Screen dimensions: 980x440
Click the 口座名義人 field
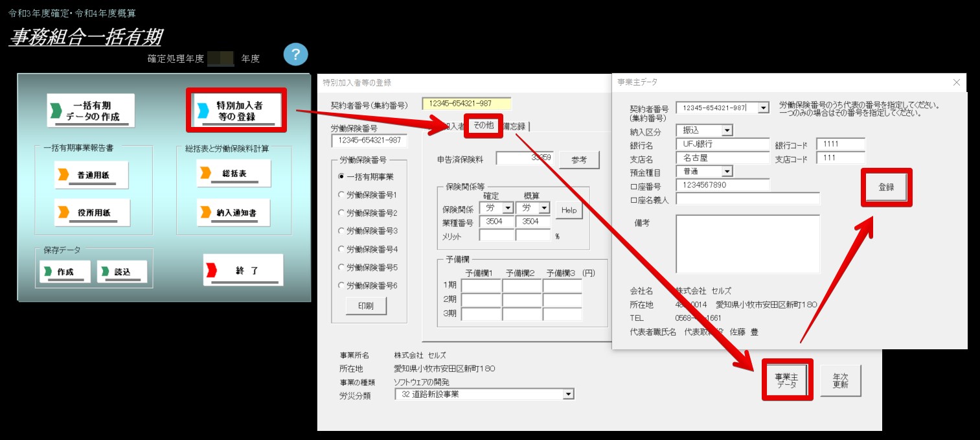tap(747, 198)
